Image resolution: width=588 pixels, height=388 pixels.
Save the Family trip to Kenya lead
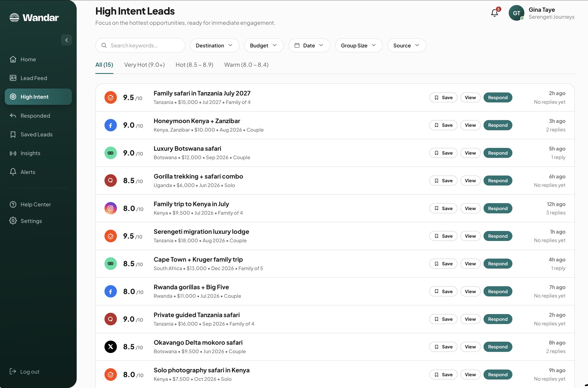443,208
